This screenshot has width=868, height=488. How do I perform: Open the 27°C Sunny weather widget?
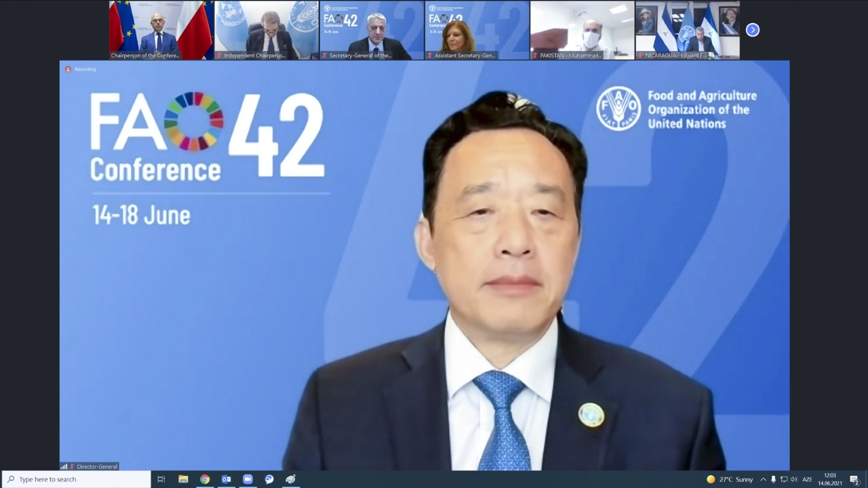pos(730,479)
